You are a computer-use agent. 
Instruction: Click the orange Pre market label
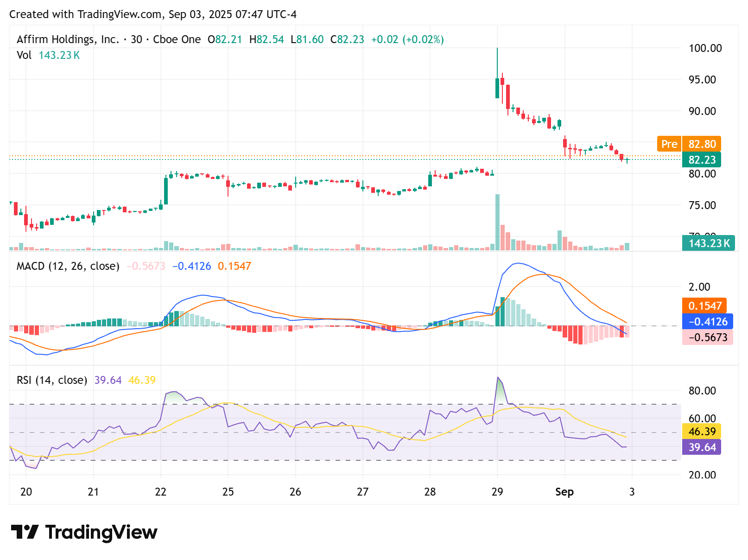[669, 144]
